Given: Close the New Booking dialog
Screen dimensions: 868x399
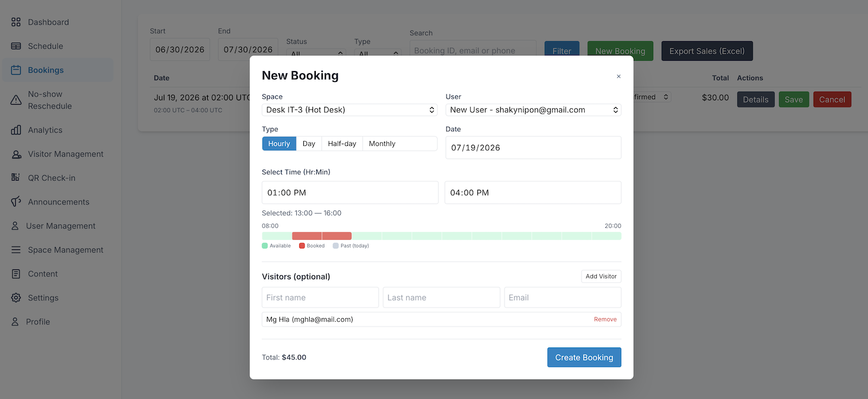Looking at the screenshot, I should pos(618,76).
